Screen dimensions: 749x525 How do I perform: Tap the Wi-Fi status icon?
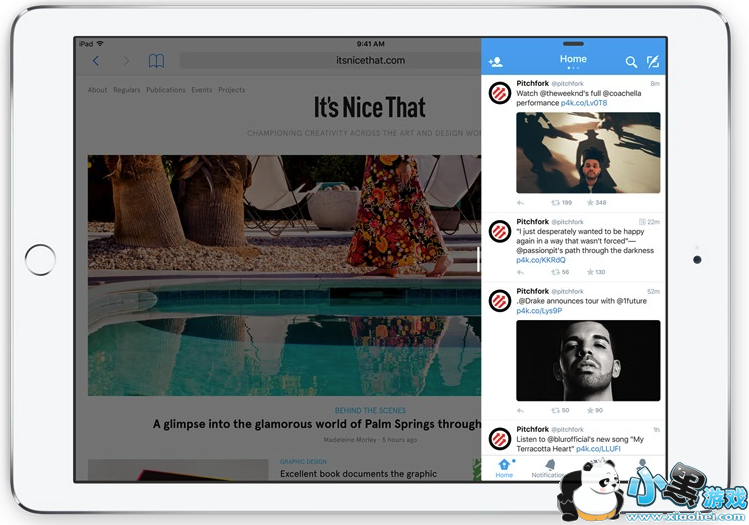[100, 43]
